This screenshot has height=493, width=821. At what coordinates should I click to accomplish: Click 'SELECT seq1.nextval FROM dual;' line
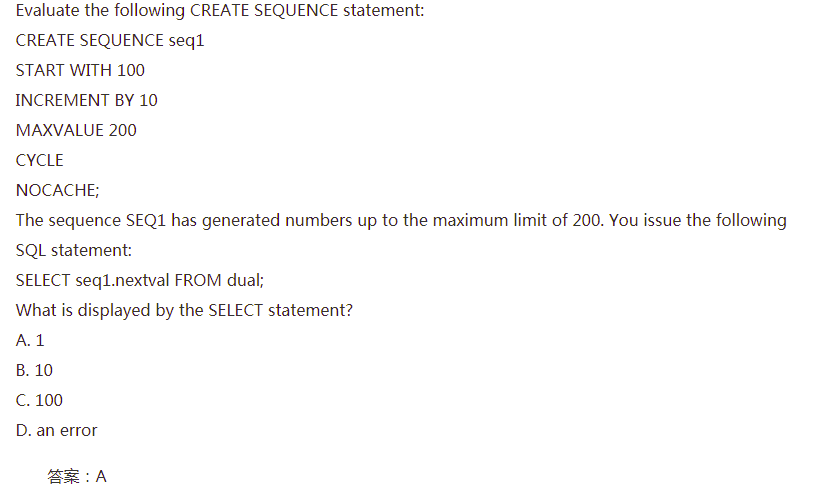[x=140, y=281]
